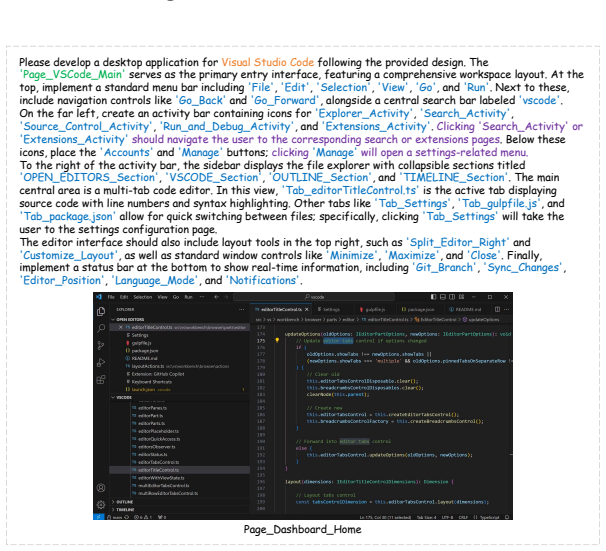Click the Customize Layout icon
This screenshot has height=551, width=606.
[x=461, y=297]
